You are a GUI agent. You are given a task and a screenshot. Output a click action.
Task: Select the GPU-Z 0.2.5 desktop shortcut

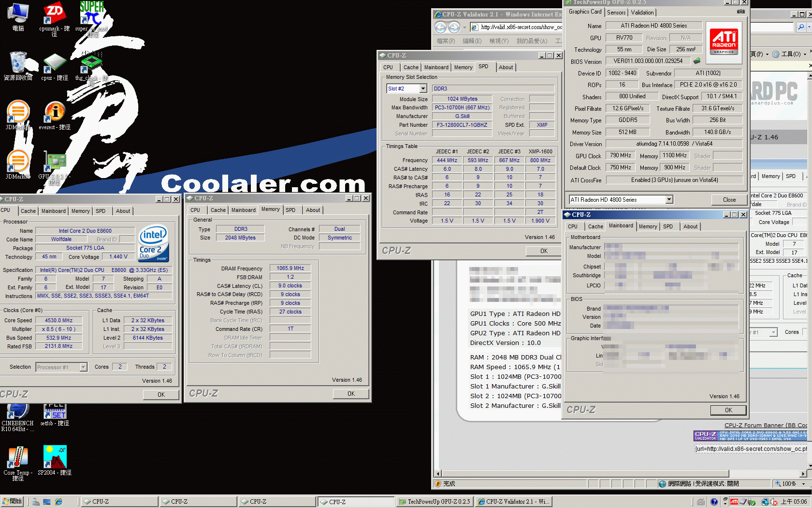tap(54, 167)
